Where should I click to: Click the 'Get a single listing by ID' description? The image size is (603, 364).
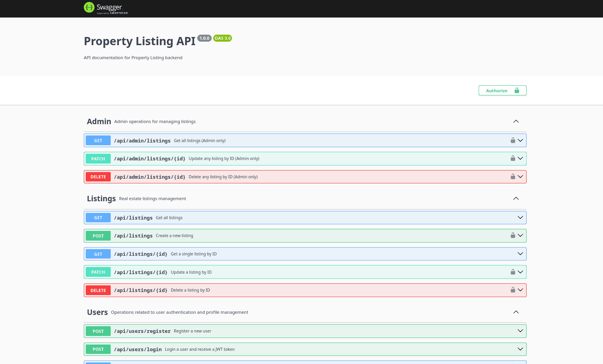click(194, 254)
